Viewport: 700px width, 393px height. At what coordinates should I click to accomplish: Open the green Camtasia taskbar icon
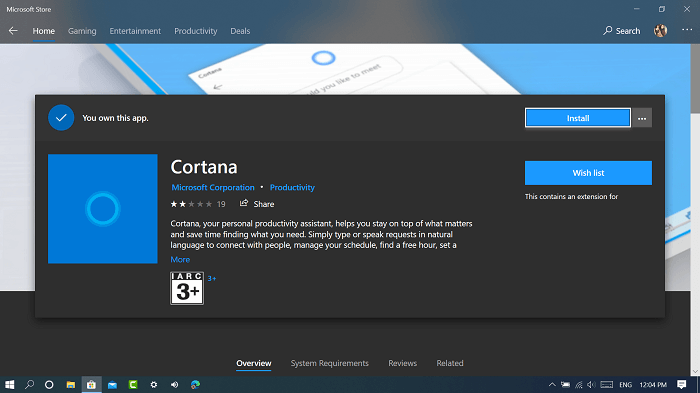(133, 385)
